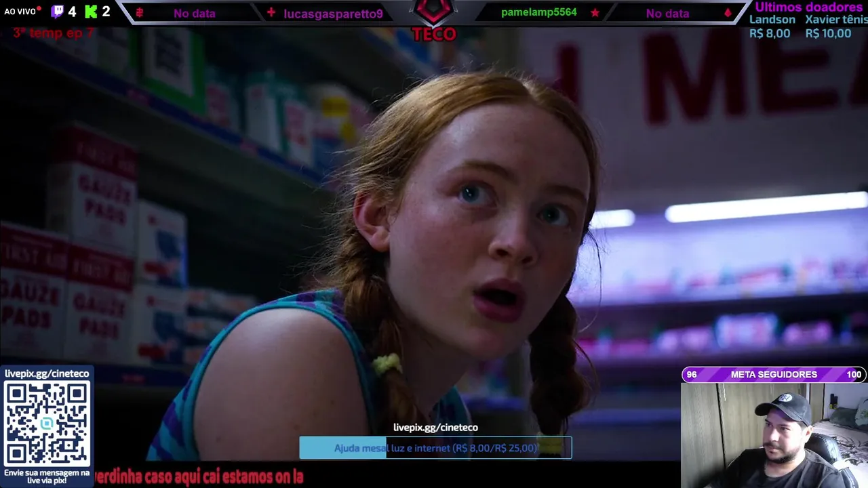Screen dimensions: 868x488
Task: Click the red scrolling ticker text at bottom
Action: click(x=198, y=476)
